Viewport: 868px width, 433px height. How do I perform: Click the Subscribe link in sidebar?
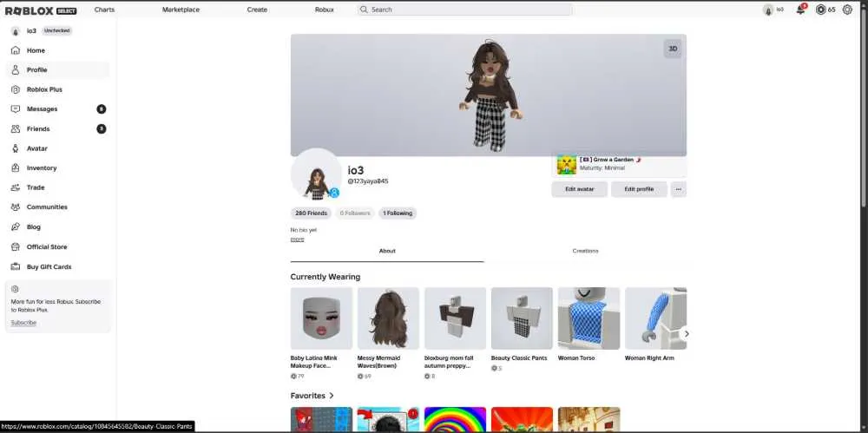[23, 323]
